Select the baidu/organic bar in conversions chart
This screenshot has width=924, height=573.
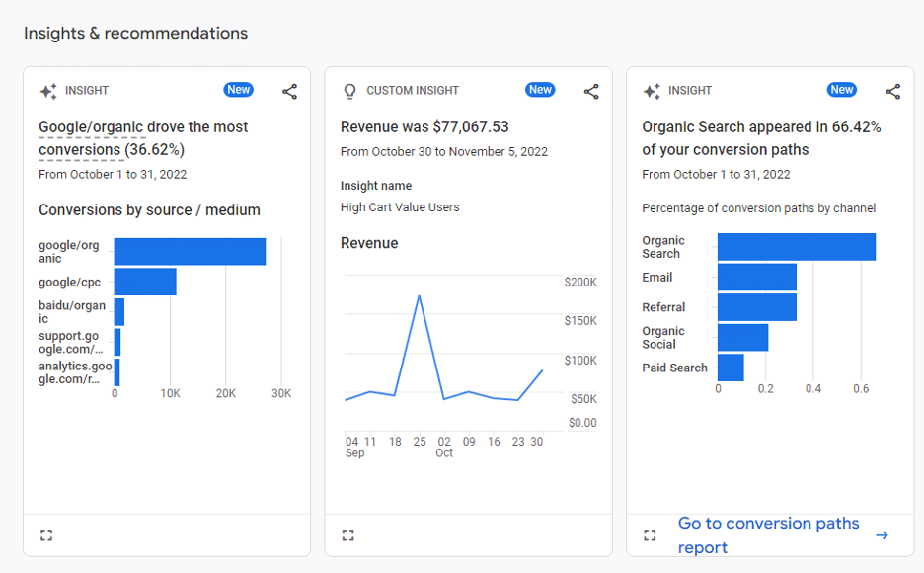(x=119, y=312)
